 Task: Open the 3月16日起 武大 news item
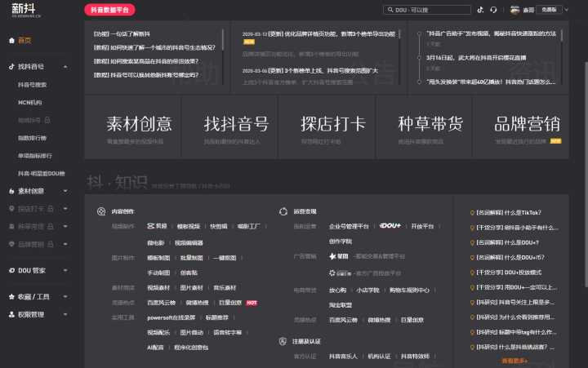pos(476,58)
